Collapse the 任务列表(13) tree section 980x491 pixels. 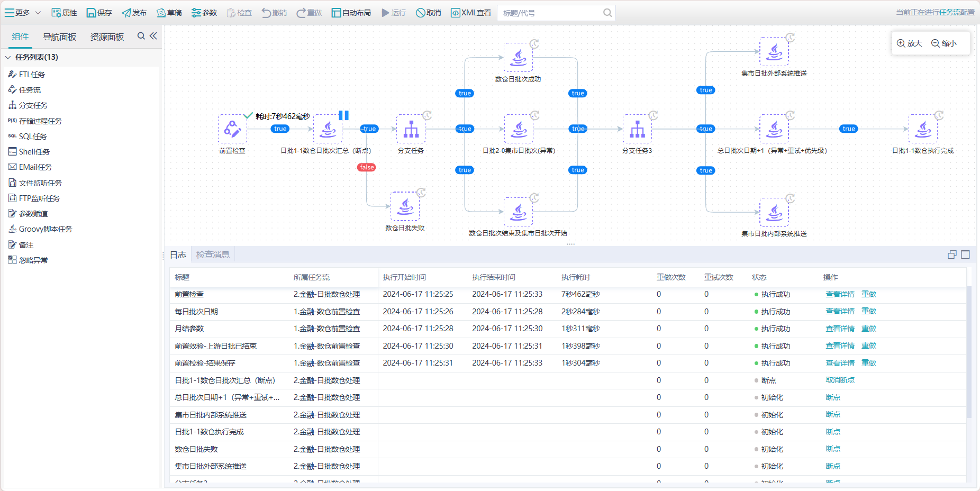pyautogui.click(x=8, y=57)
